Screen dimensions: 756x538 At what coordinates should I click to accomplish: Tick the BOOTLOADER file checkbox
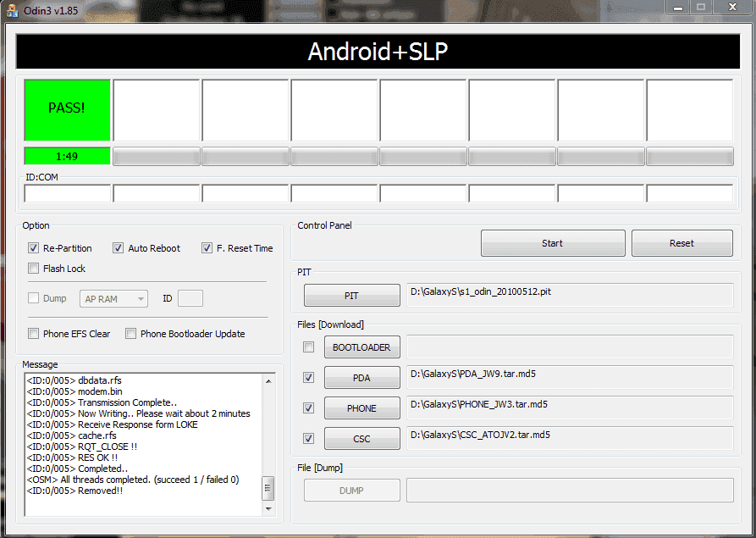pos(308,347)
